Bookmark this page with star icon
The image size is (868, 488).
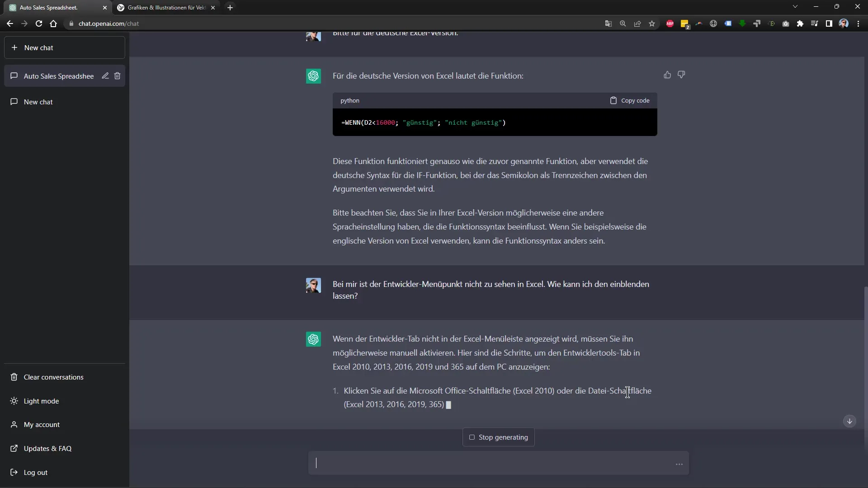(x=652, y=23)
